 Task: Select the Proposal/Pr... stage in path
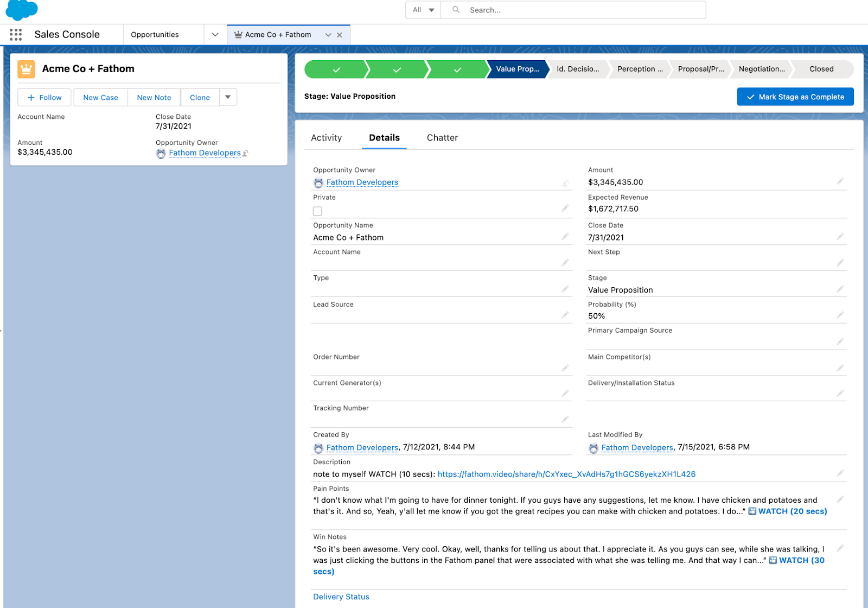tap(701, 69)
